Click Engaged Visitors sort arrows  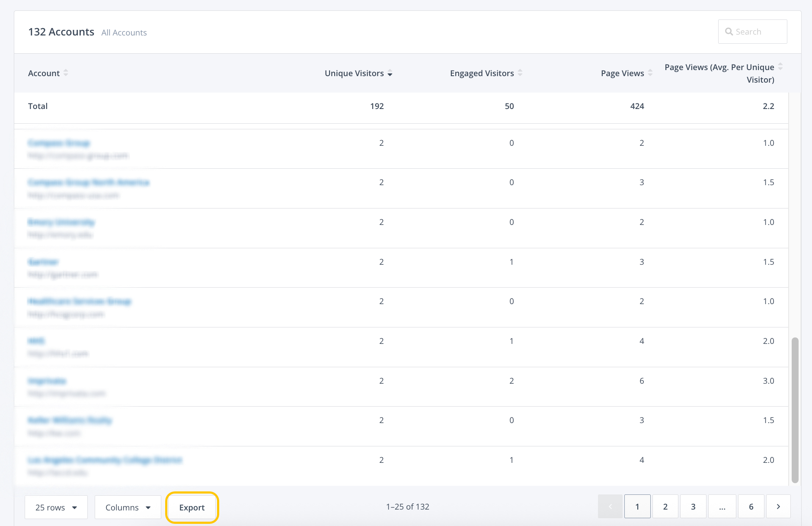coord(520,73)
